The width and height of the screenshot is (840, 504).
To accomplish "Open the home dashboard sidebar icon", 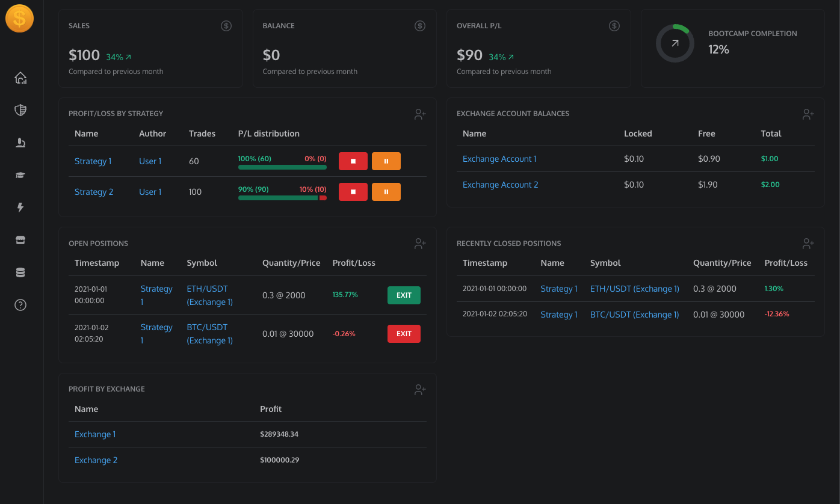I will tap(20, 78).
